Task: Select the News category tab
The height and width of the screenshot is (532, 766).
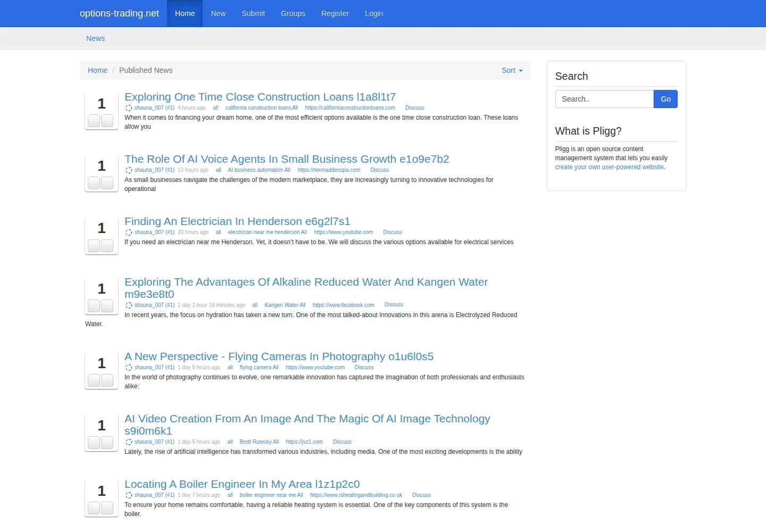Action: [96, 38]
